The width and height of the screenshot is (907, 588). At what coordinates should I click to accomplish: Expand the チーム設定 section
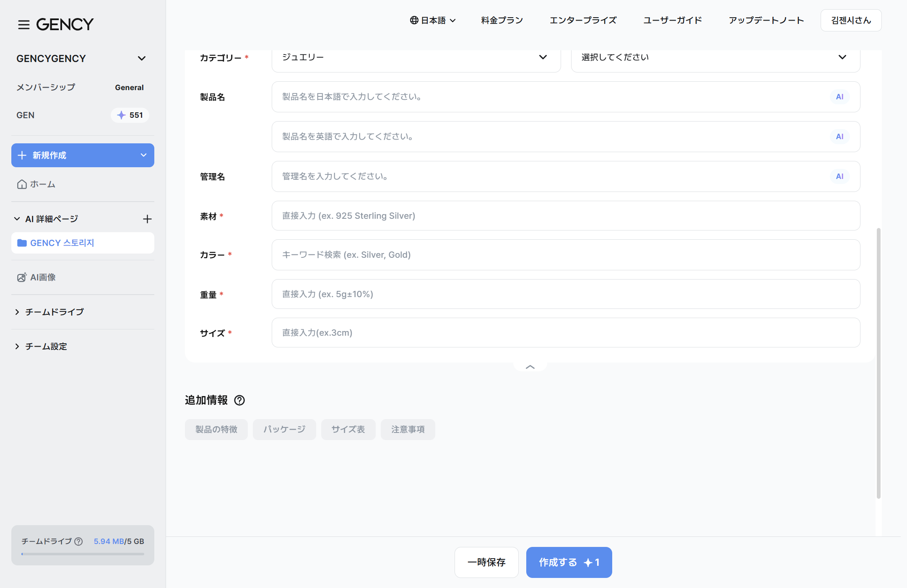(17, 346)
